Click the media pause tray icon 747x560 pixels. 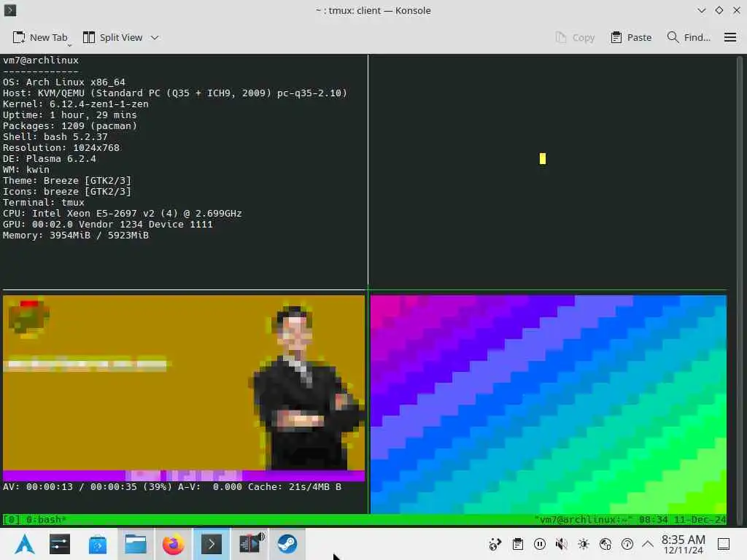click(x=540, y=544)
